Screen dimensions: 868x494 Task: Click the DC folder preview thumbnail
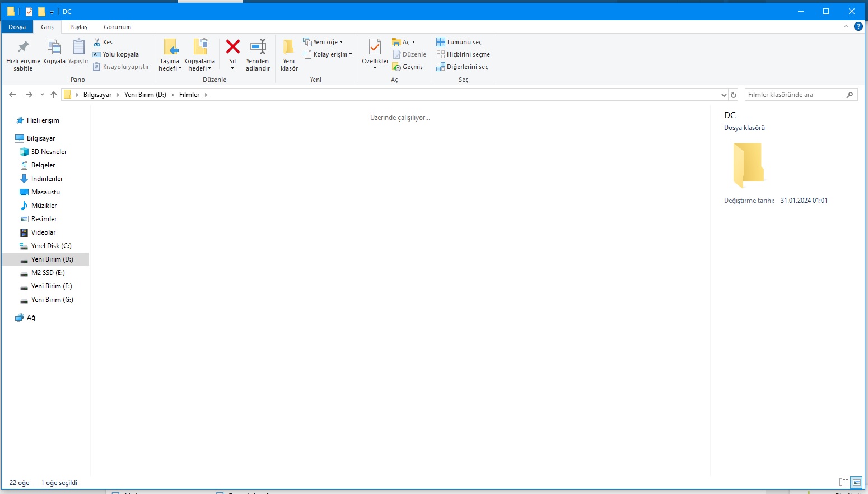(x=749, y=165)
